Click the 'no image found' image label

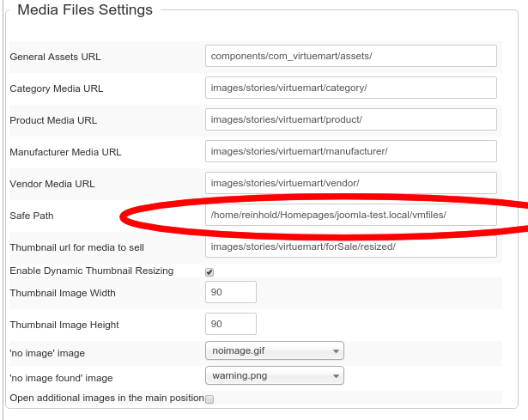point(61,378)
